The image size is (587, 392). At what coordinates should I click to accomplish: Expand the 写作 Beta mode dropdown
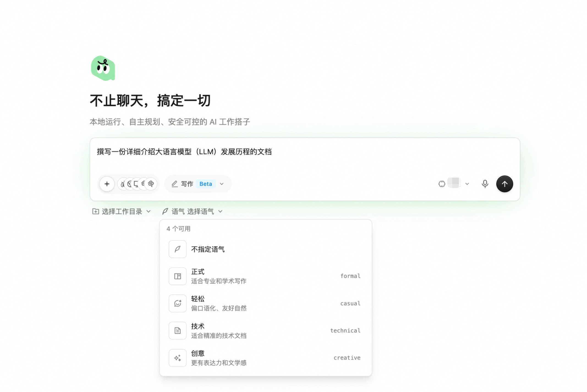(198, 184)
